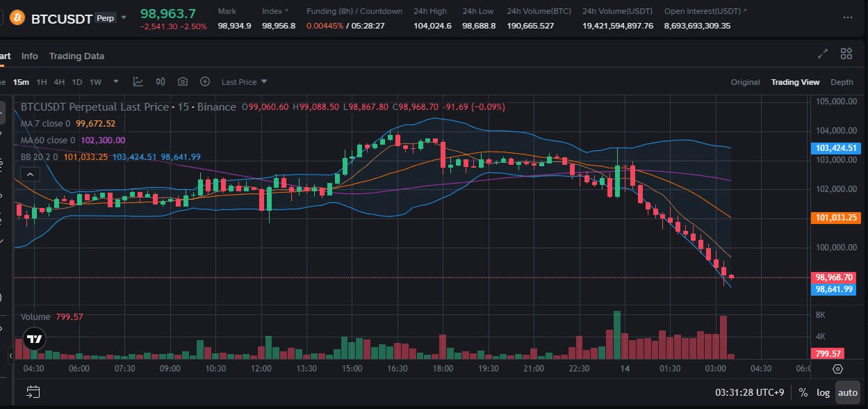Open the indicators tool icon
868x409 pixels.
pos(138,81)
